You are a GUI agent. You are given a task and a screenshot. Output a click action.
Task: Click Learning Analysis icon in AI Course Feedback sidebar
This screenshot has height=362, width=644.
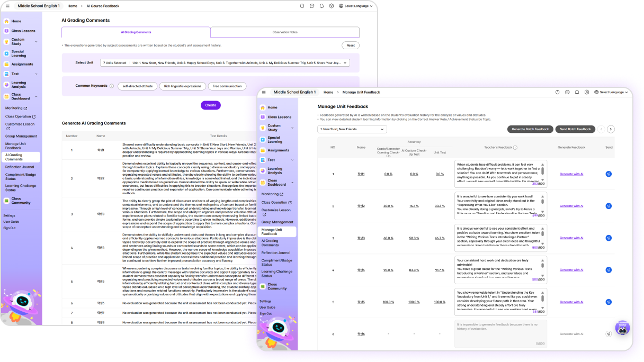click(x=6, y=85)
